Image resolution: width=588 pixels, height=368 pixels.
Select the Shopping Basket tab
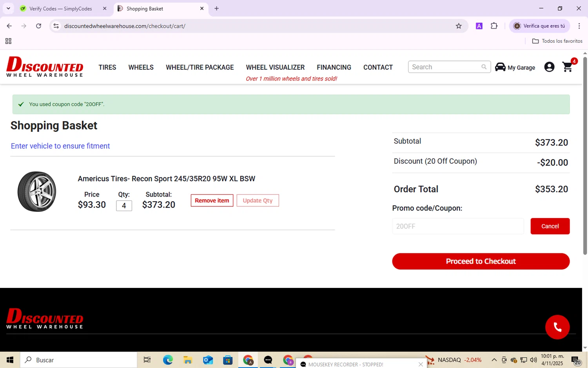pos(161,8)
